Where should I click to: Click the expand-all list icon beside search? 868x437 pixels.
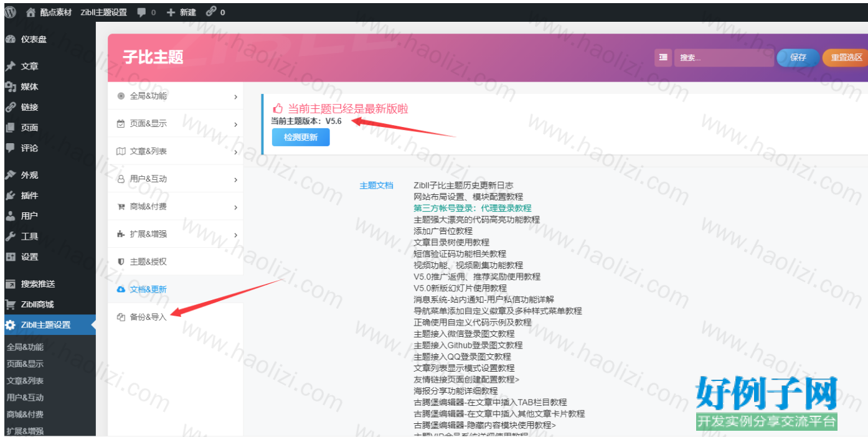(x=663, y=57)
